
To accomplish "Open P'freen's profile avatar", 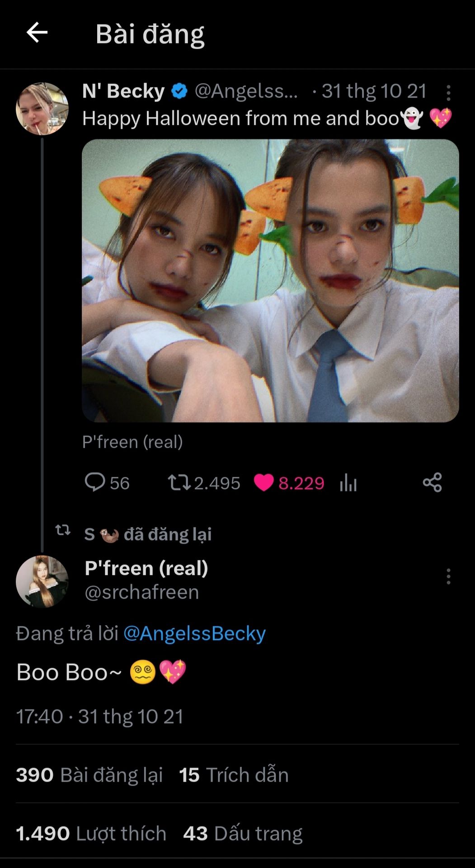I will click(42, 581).
